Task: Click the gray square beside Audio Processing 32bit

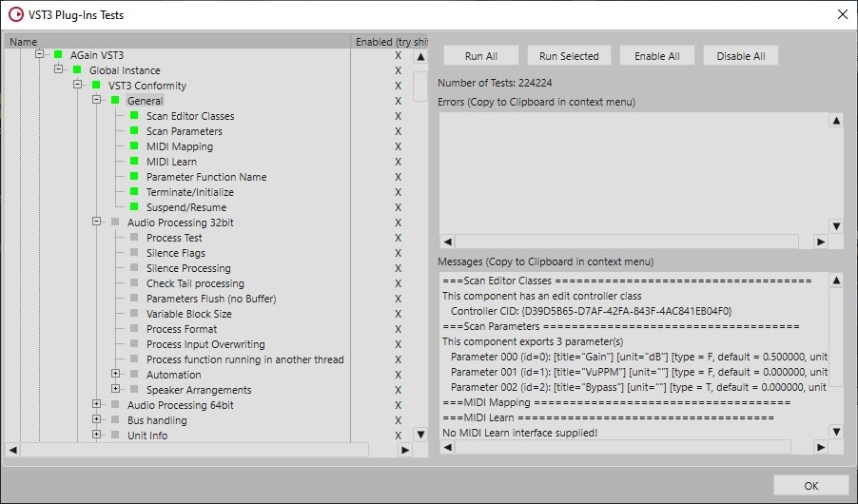Action: [115, 222]
